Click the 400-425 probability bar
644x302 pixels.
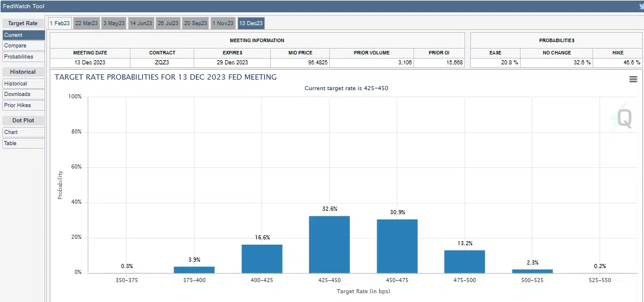(x=262, y=259)
